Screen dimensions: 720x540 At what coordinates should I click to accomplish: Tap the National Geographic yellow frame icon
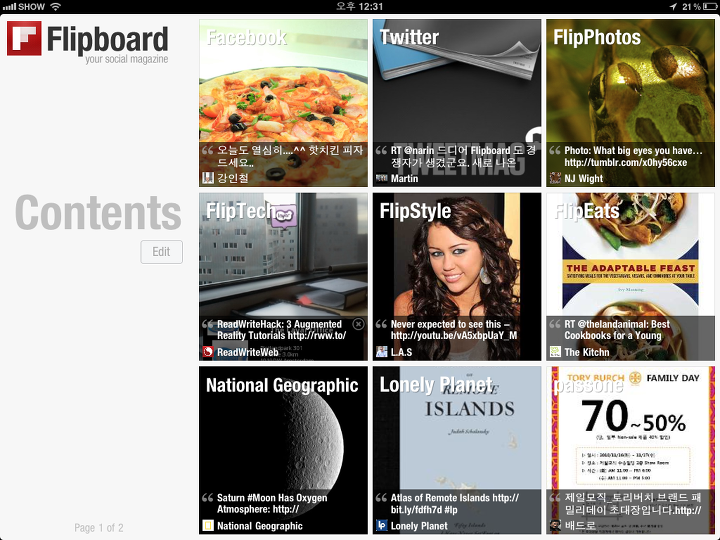coord(208,525)
